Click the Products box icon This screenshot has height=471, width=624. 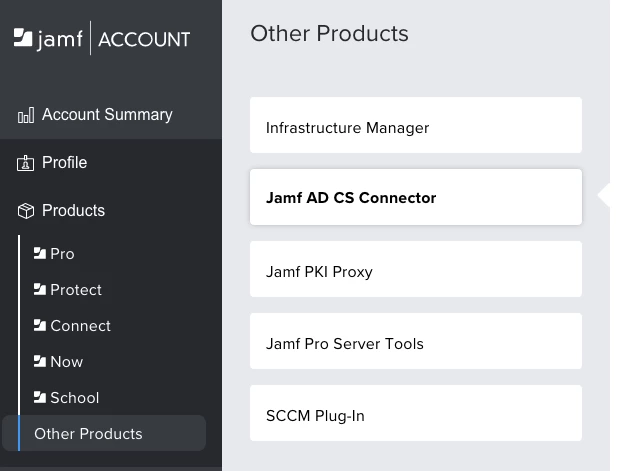(26, 211)
